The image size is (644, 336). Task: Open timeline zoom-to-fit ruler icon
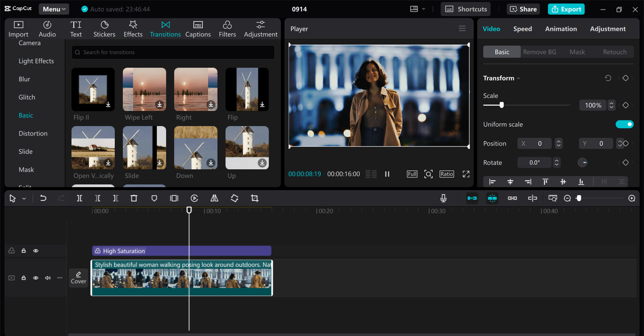pyautogui.click(x=552, y=198)
